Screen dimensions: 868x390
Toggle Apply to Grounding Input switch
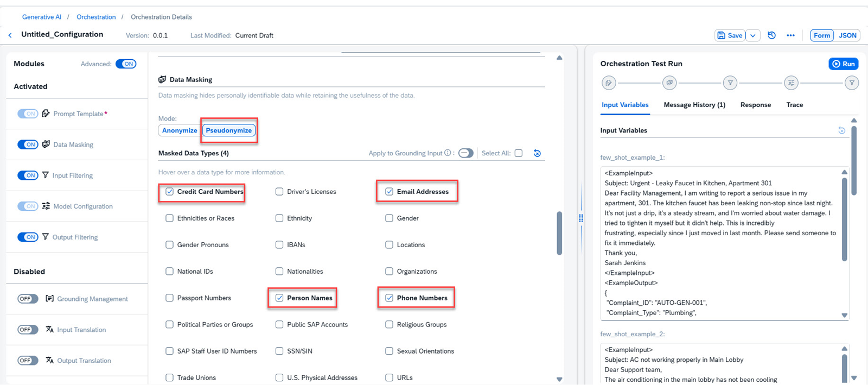466,153
